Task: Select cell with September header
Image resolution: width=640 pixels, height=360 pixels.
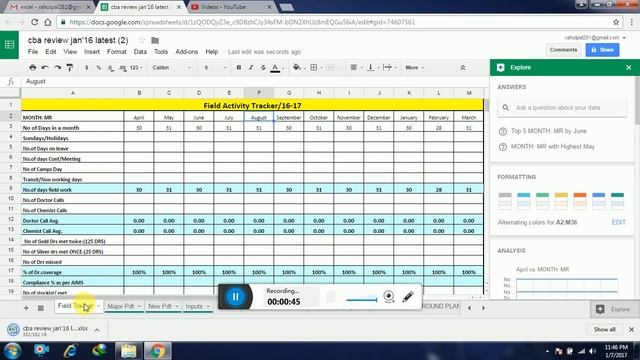Action: tap(289, 117)
